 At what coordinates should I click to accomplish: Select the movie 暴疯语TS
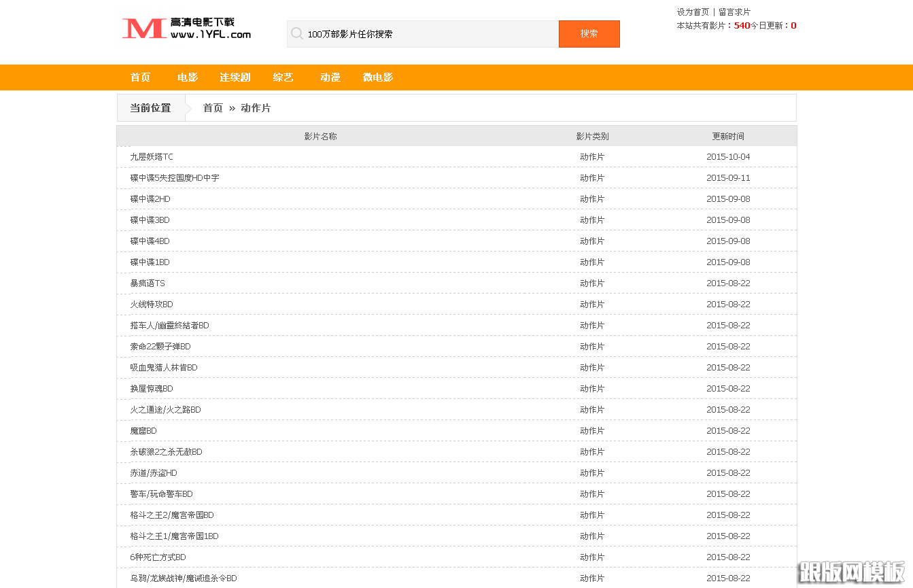click(147, 283)
